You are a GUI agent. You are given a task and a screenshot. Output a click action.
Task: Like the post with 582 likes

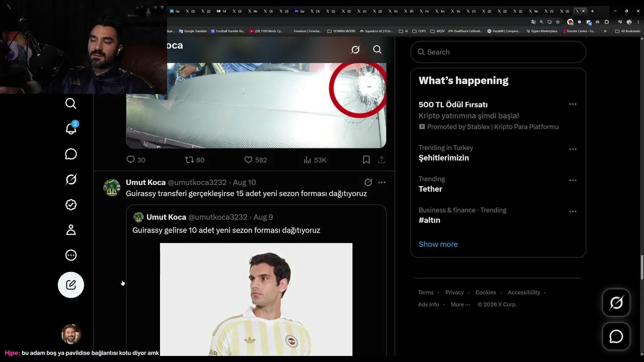256,160
